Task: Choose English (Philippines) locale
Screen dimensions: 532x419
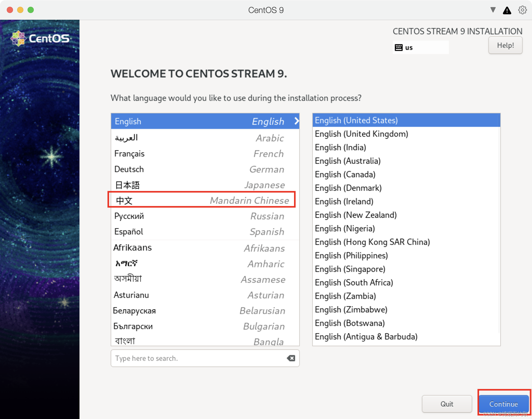Action: pyautogui.click(x=406, y=255)
